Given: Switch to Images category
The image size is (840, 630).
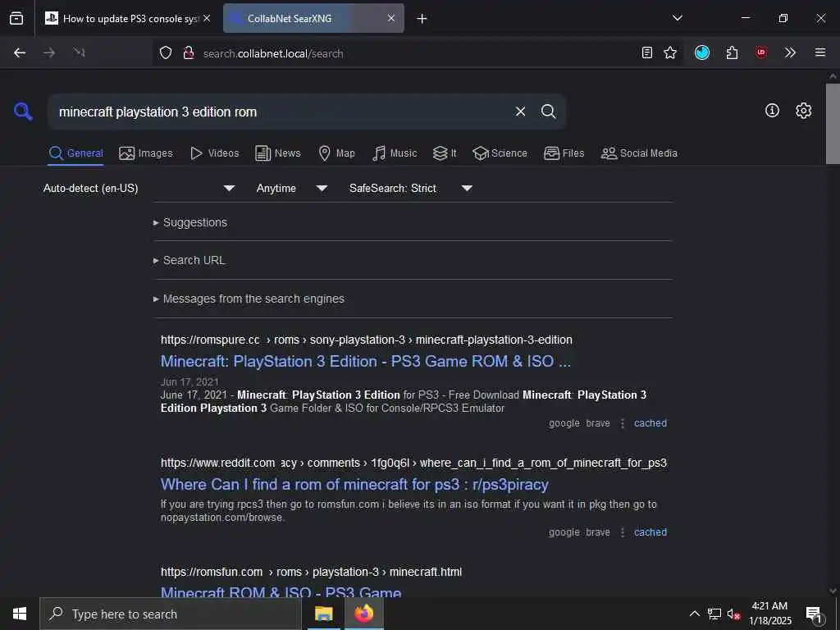Looking at the screenshot, I should [146, 153].
